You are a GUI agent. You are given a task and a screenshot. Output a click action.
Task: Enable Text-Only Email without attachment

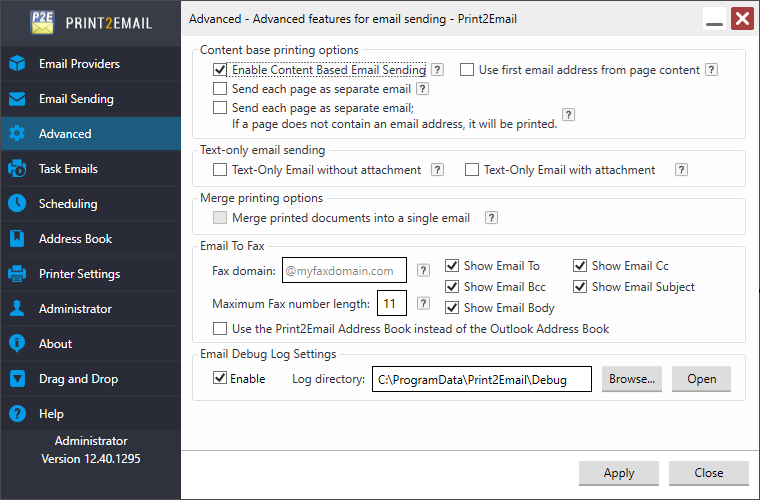coord(220,170)
